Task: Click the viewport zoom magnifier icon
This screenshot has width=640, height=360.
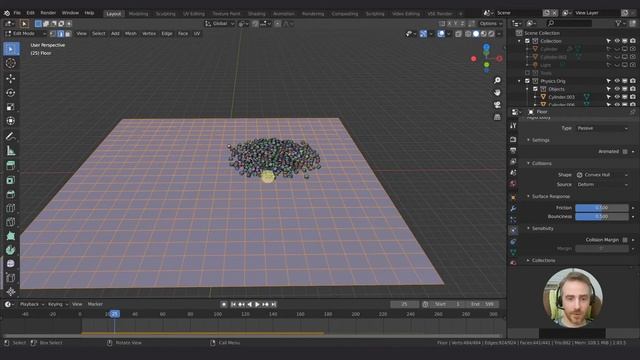Action: 497,80
